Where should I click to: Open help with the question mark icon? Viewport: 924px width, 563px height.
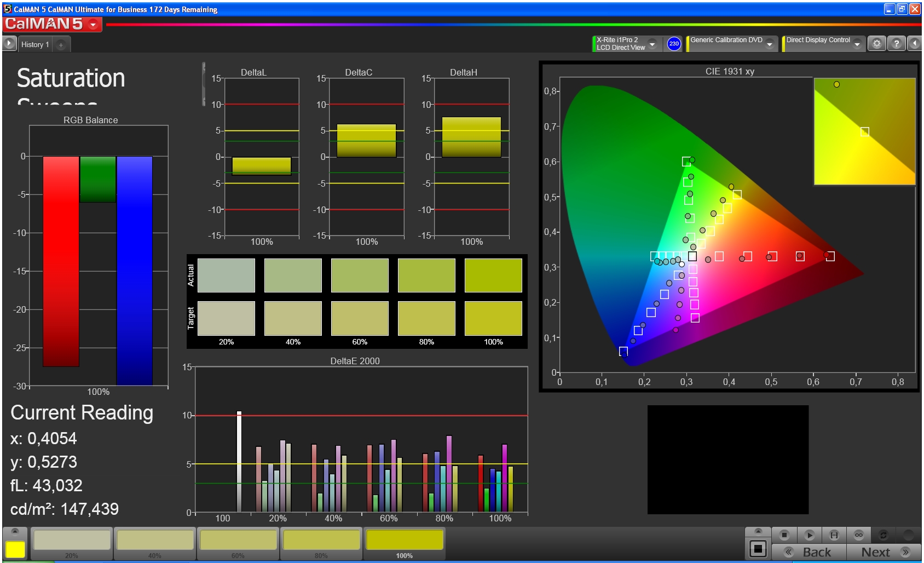tap(896, 44)
